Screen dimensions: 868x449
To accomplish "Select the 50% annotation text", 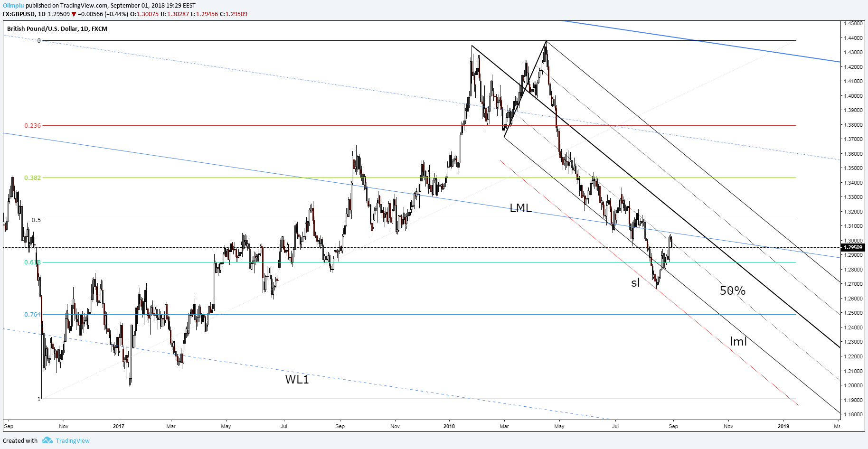I will tap(733, 291).
